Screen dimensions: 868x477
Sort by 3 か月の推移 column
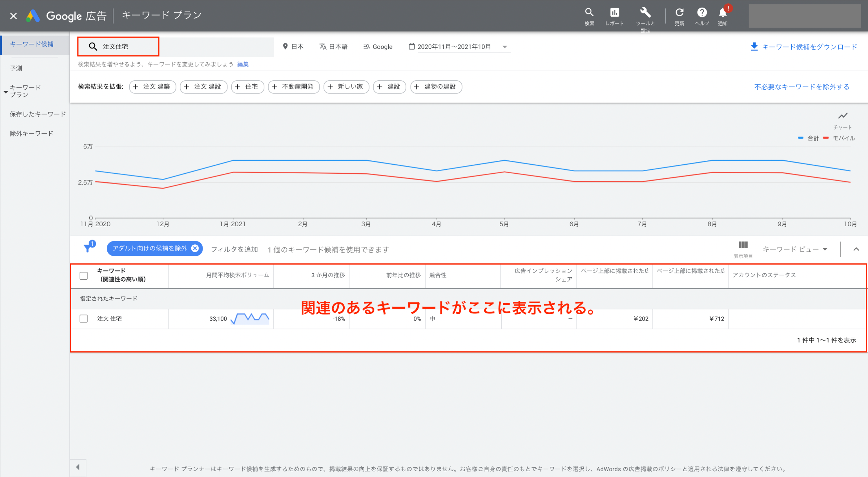(x=328, y=275)
